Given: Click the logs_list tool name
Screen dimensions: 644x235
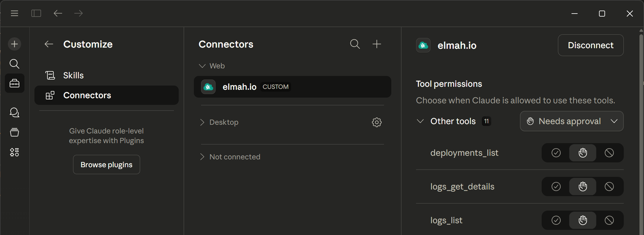Looking at the screenshot, I should 446,220.
